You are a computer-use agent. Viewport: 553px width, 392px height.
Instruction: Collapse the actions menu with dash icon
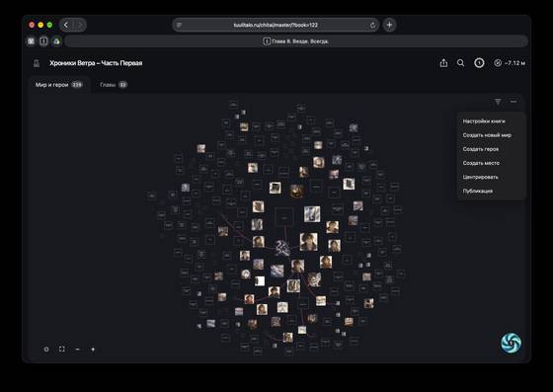tap(513, 102)
